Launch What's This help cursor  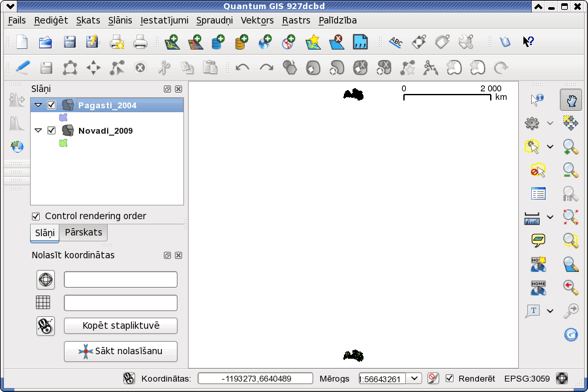(x=528, y=41)
